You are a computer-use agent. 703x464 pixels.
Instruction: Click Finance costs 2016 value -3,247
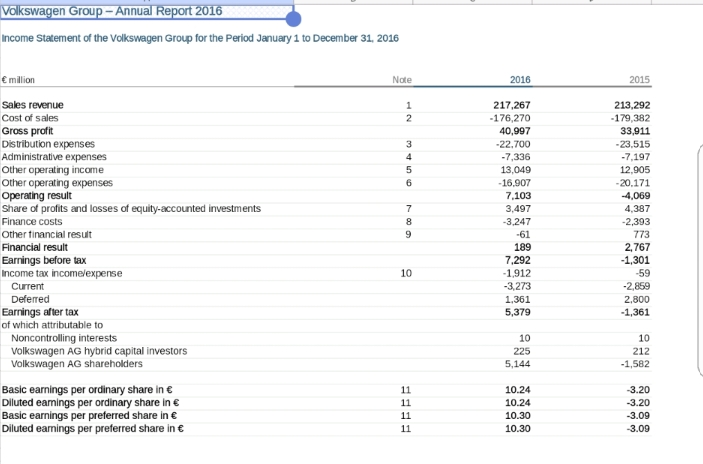516,221
